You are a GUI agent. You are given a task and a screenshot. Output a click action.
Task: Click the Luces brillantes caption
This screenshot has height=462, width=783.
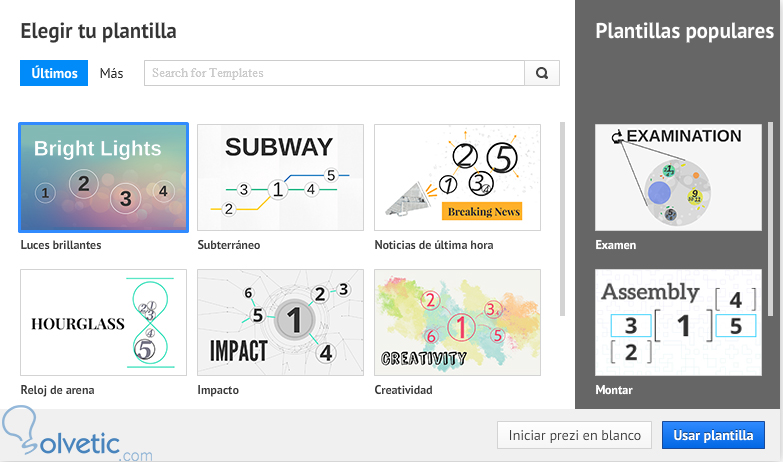(61, 245)
